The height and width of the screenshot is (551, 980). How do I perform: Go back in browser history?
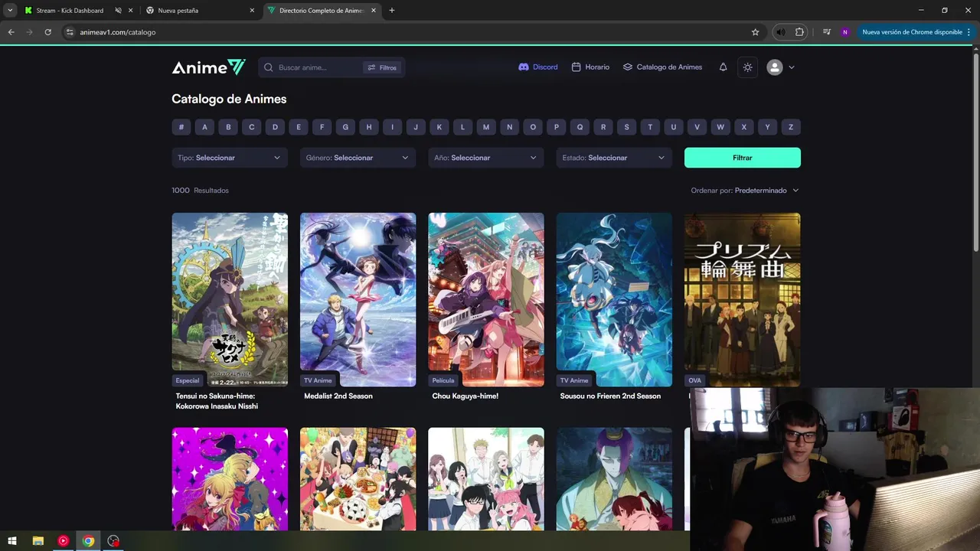(11, 32)
